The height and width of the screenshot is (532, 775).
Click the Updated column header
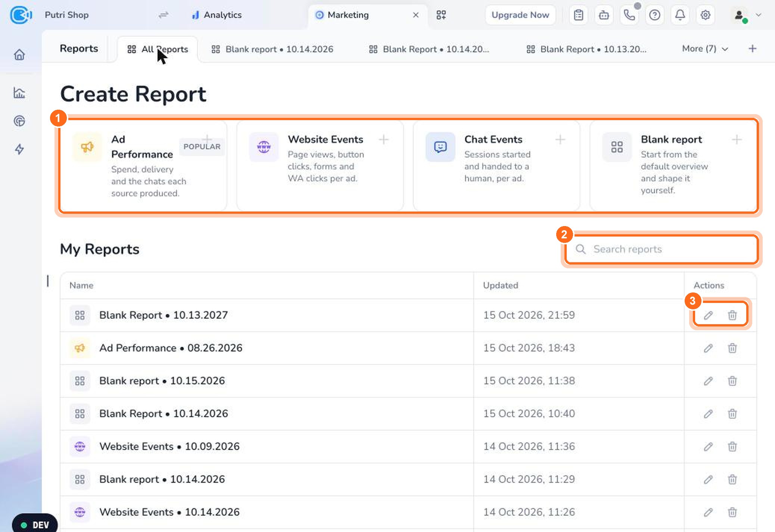[x=501, y=285]
